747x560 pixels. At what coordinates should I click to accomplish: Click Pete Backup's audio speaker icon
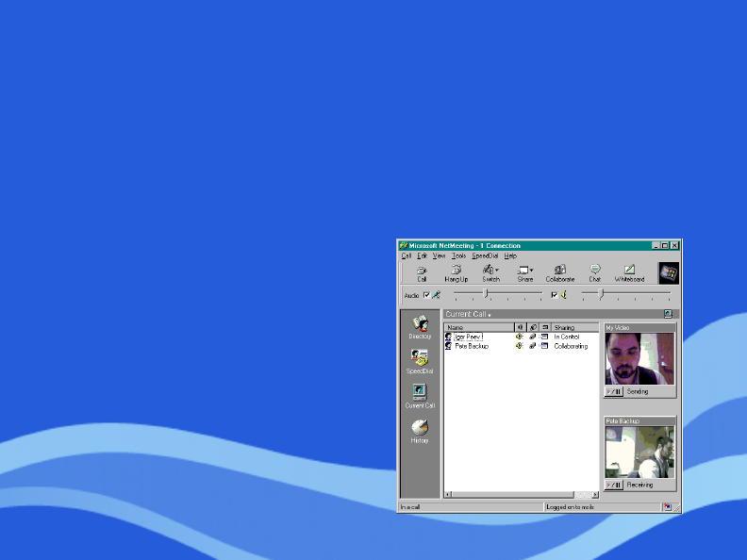pyautogui.click(x=520, y=346)
